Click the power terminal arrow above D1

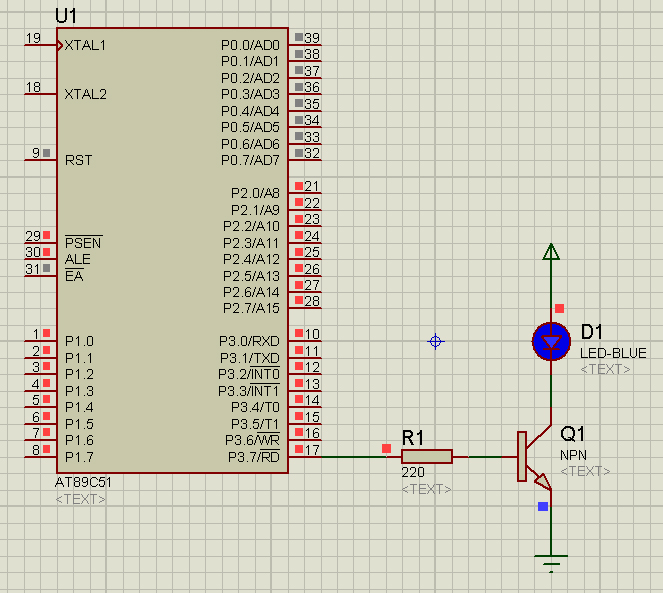pos(551,252)
